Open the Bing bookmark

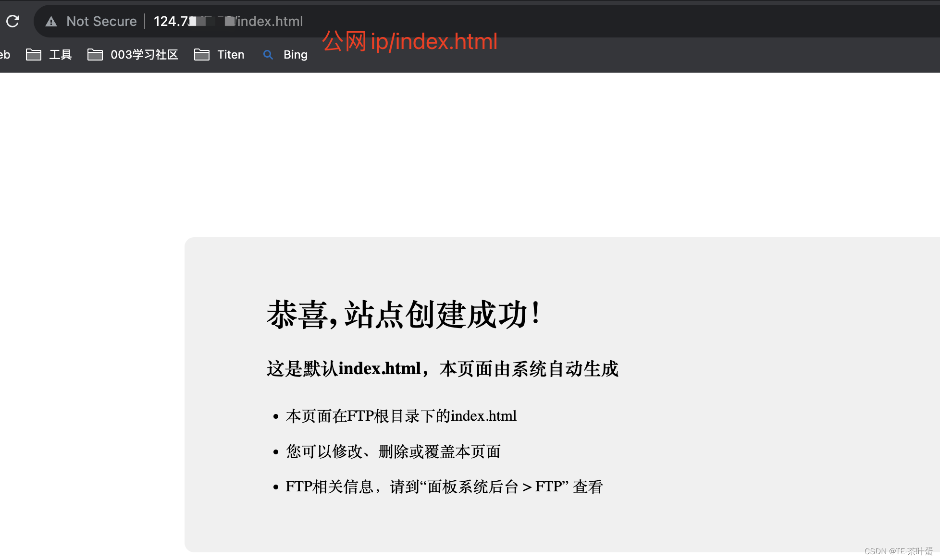point(285,55)
